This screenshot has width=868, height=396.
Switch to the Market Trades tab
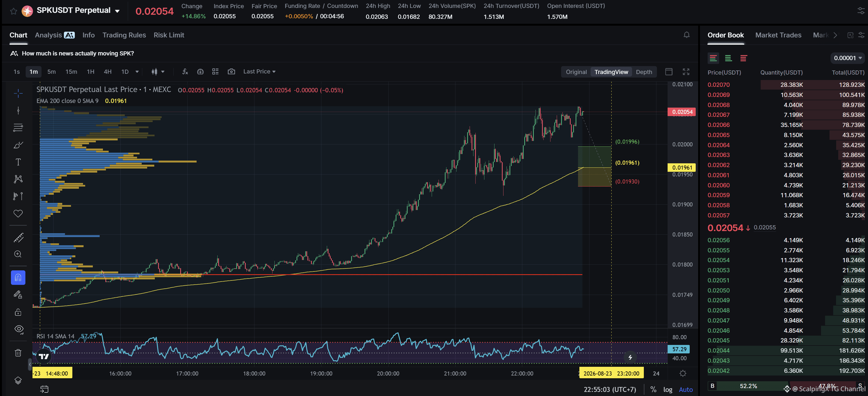(778, 35)
